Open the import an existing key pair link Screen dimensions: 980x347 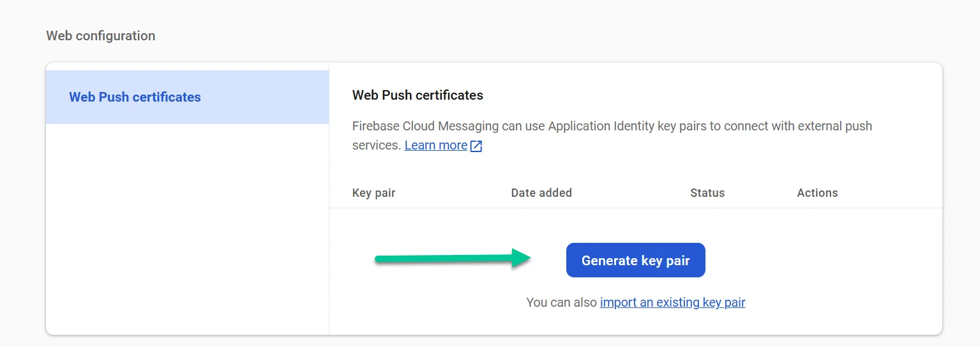pyautogui.click(x=672, y=302)
